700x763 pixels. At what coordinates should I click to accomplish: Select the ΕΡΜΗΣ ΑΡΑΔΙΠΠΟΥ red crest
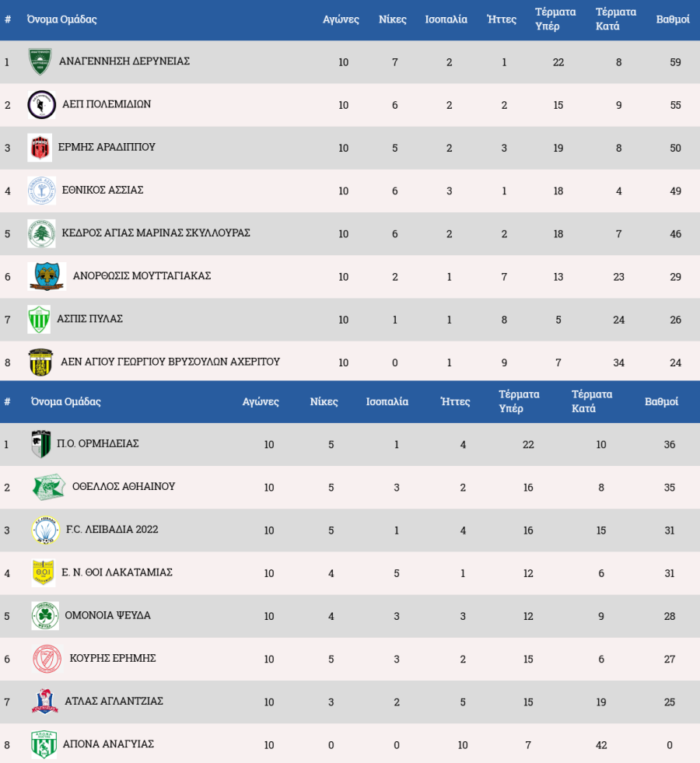40,147
